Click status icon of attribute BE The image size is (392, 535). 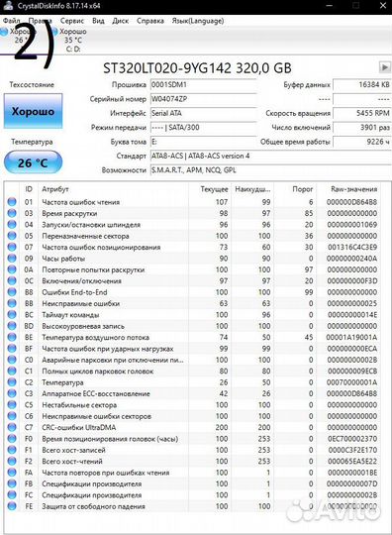12,337
